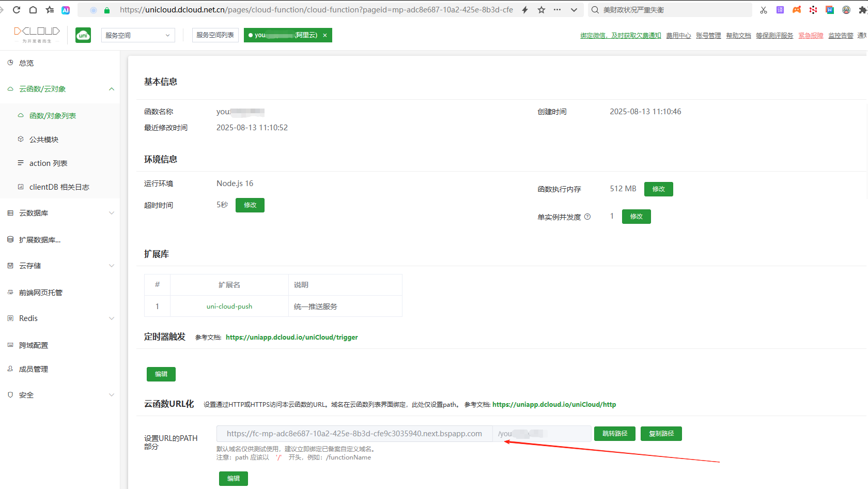Image resolution: width=868 pixels, height=489 pixels.
Task: Open the 公共模块 section
Action: tap(43, 139)
